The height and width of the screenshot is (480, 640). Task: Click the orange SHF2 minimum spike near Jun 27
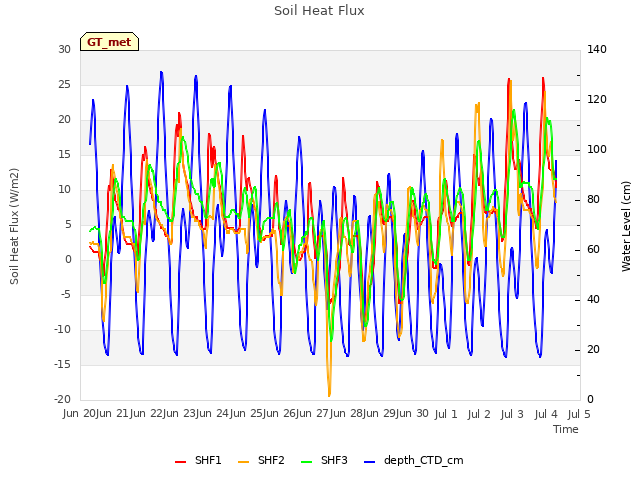click(x=329, y=394)
